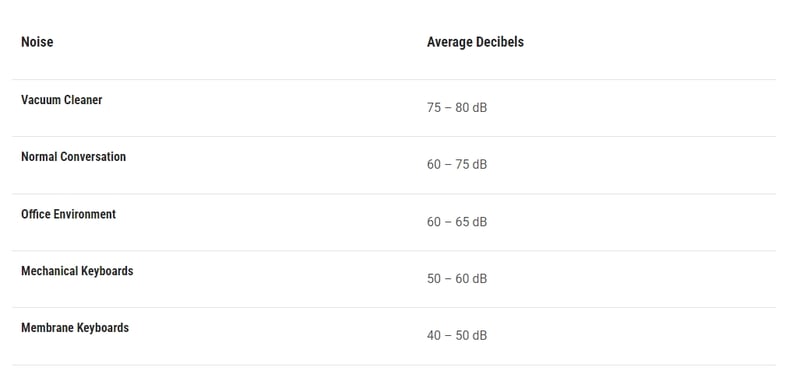Select the 60 – 65 dB value
This screenshot has width=800, height=374.
(457, 222)
